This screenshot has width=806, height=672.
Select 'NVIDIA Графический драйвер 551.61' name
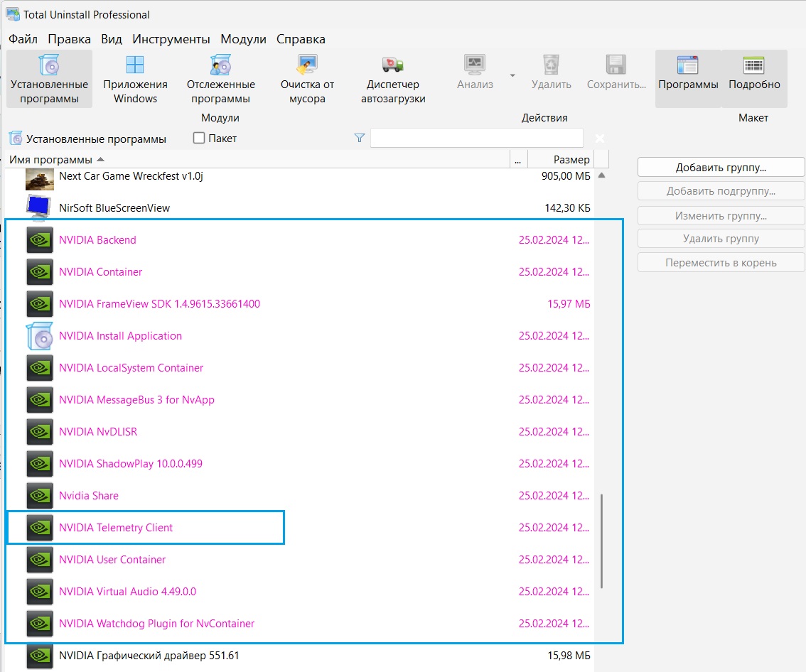point(149,656)
